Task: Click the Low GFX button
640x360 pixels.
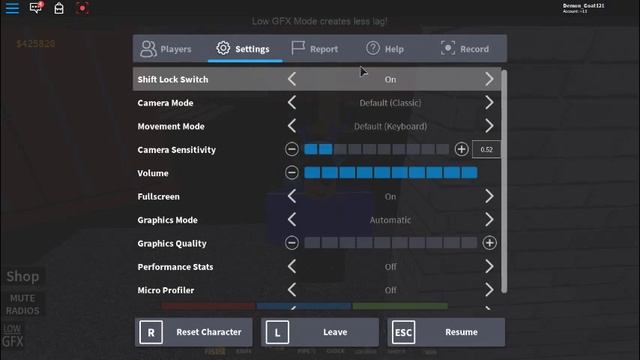Action: coord(12,336)
